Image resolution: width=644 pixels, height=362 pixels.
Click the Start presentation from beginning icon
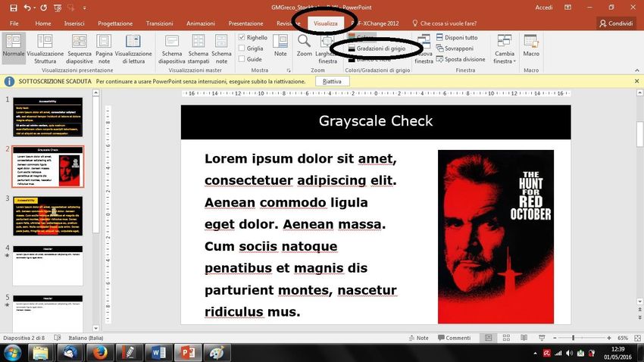point(58,8)
